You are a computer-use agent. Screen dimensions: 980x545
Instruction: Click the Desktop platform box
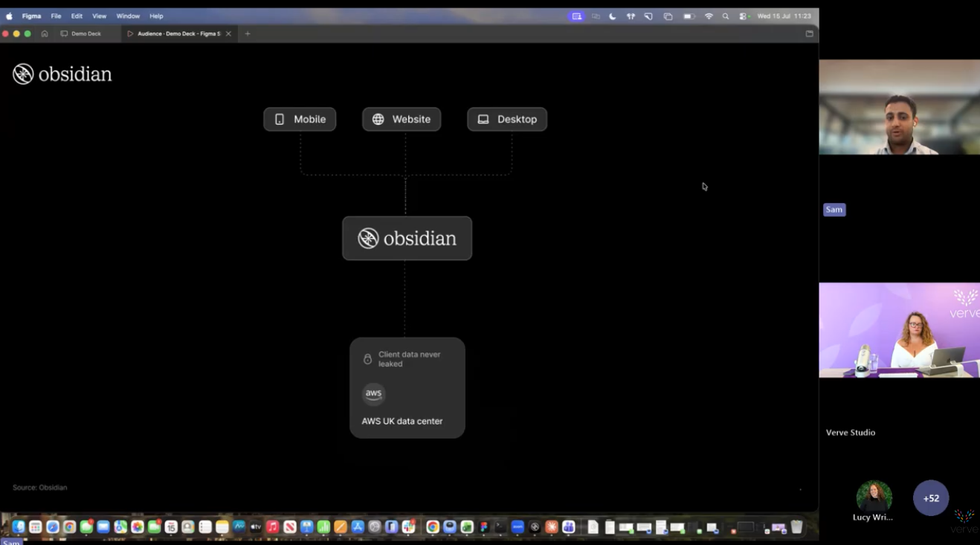507,119
